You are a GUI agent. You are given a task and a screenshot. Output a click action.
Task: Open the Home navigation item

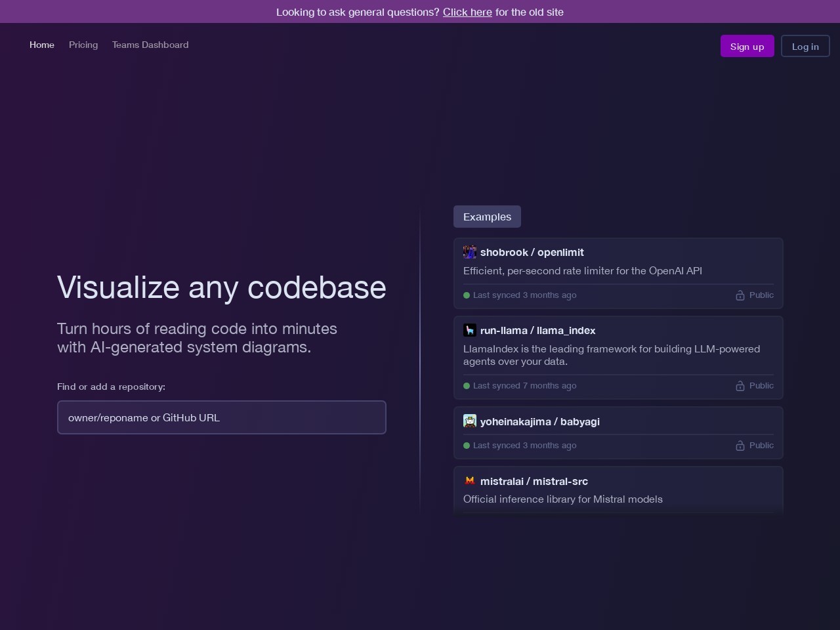pos(42,45)
